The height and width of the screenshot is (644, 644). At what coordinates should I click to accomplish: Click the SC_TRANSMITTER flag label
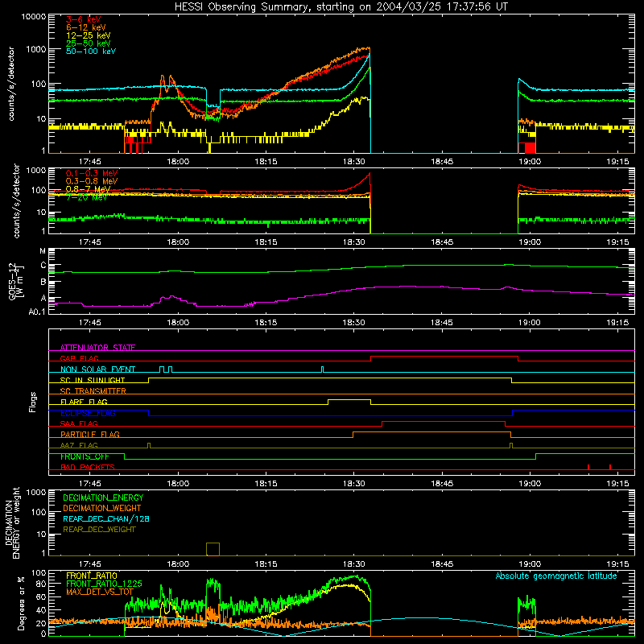tap(93, 391)
